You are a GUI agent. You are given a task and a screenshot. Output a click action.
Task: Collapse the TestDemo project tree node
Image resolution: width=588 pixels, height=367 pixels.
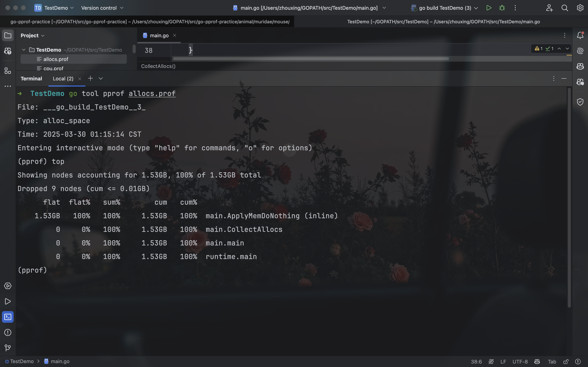click(x=24, y=50)
